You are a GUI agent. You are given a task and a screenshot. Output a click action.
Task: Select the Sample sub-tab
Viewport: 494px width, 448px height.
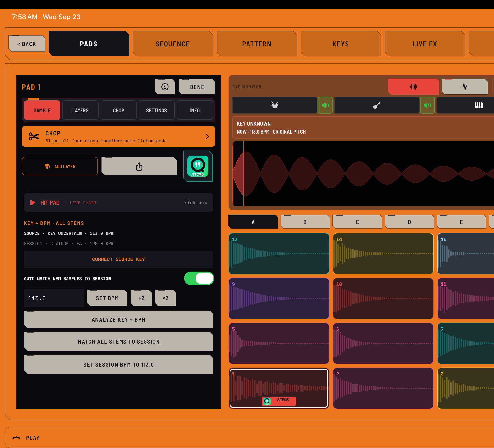pos(42,110)
